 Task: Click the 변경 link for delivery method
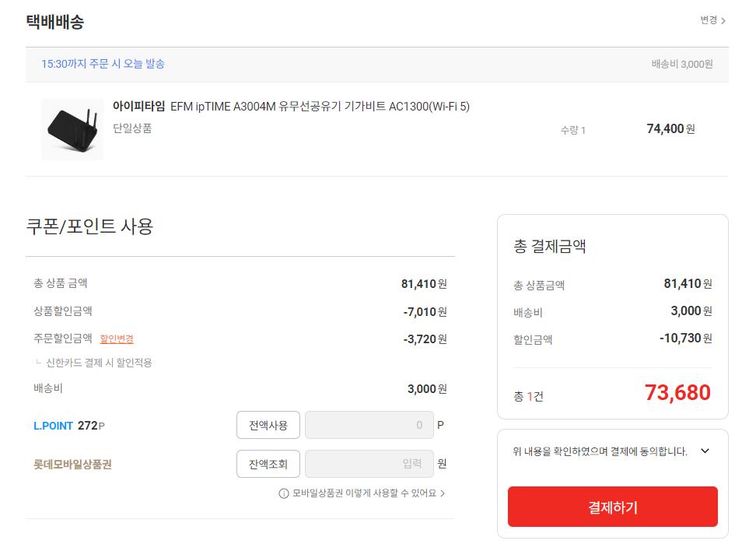point(708,20)
